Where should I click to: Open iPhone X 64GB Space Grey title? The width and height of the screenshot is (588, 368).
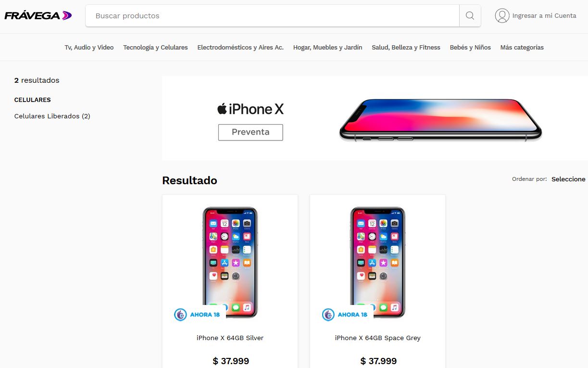[377, 338]
